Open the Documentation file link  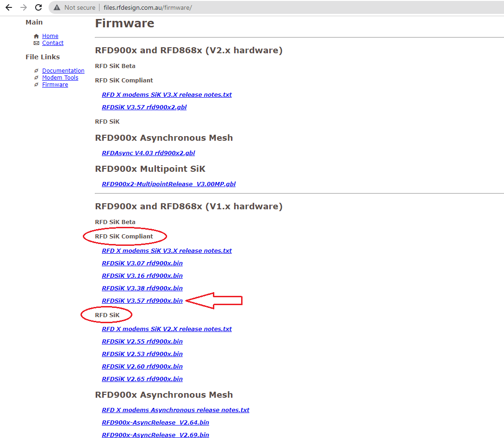tap(63, 71)
